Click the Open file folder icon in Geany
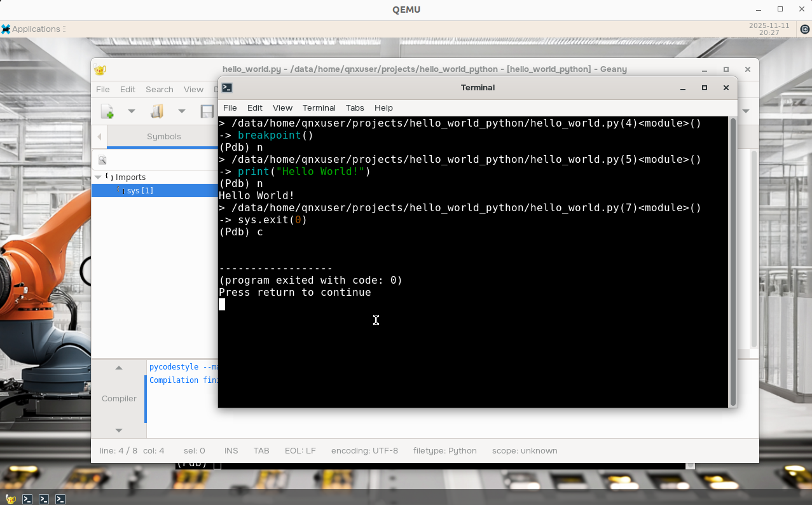 (x=157, y=111)
